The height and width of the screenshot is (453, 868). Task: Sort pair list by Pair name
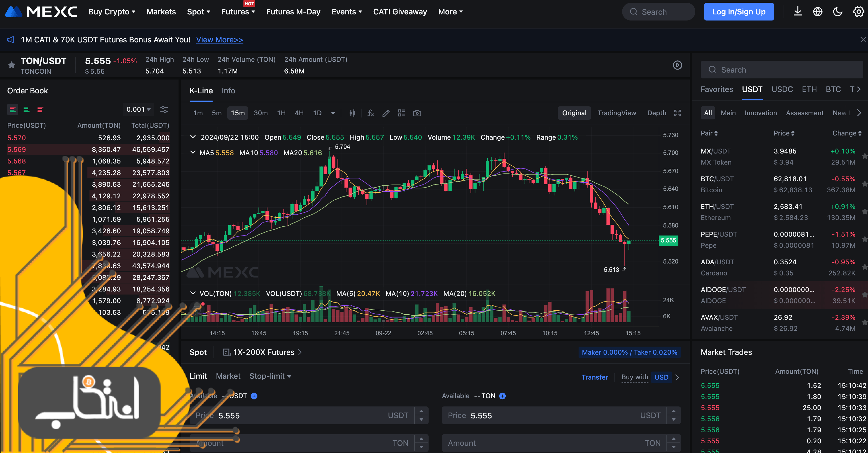pyautogui.click(x=709, y=133)
